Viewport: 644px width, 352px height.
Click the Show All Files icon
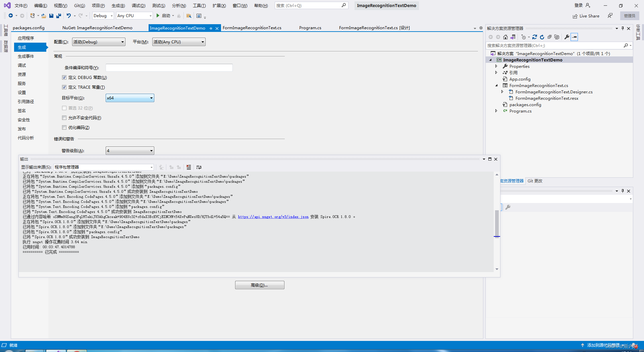(557, 37)
